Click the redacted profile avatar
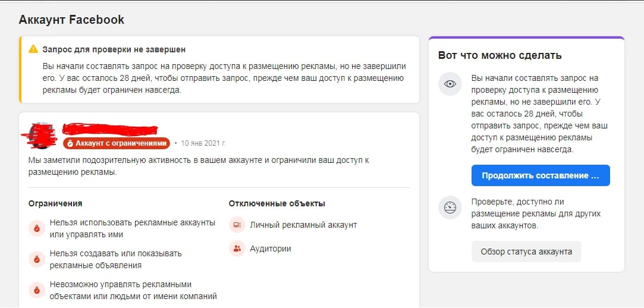Screen dimensions: 644x308 click(41, 135)
